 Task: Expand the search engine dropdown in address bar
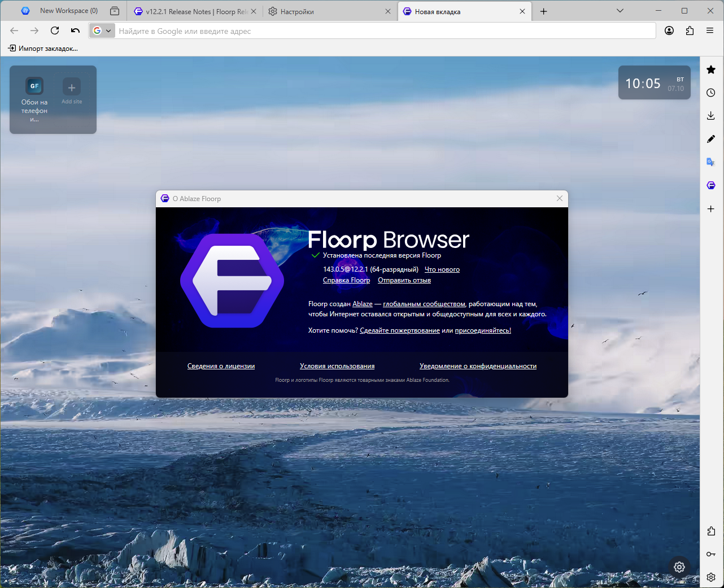click(x=102, y=31)
